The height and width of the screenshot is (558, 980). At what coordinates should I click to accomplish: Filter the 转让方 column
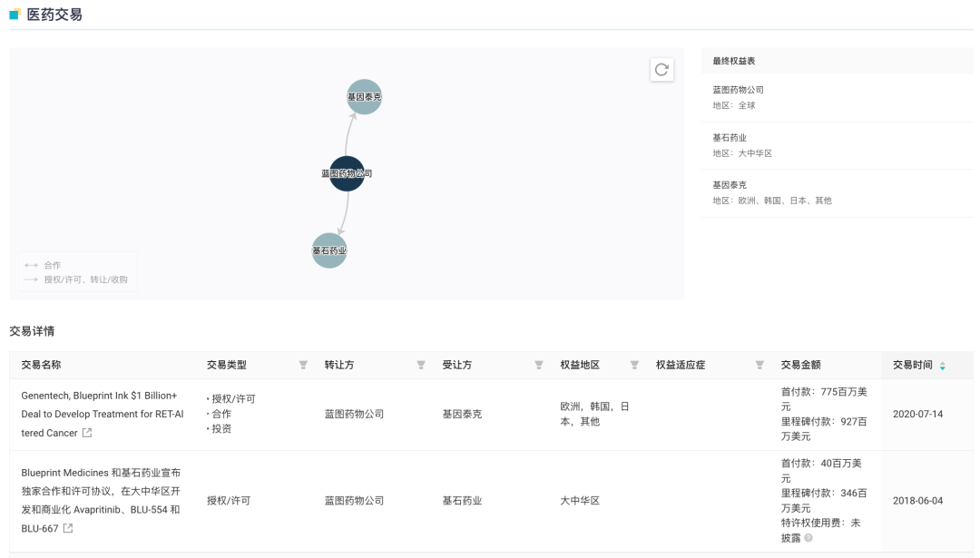[421, 365]
